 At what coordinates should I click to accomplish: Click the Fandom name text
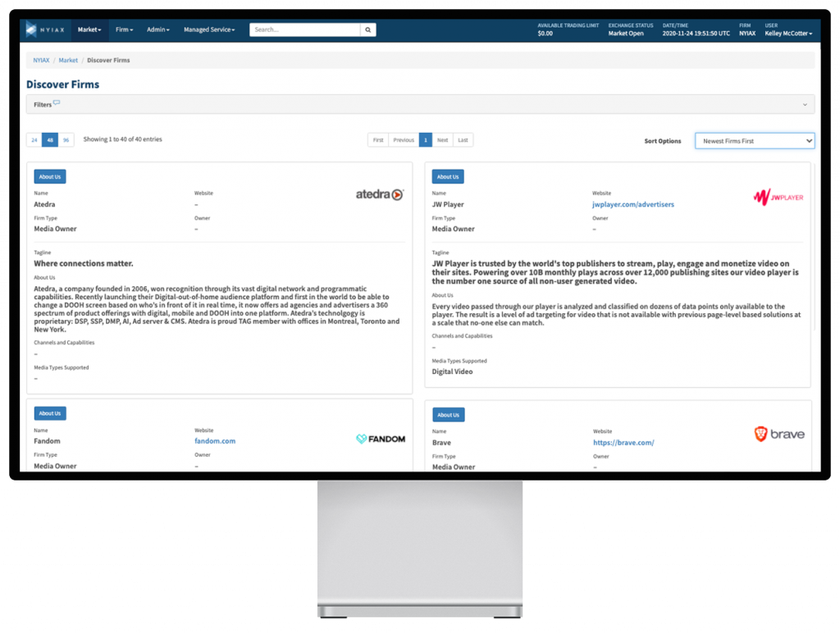click(47, 441)
